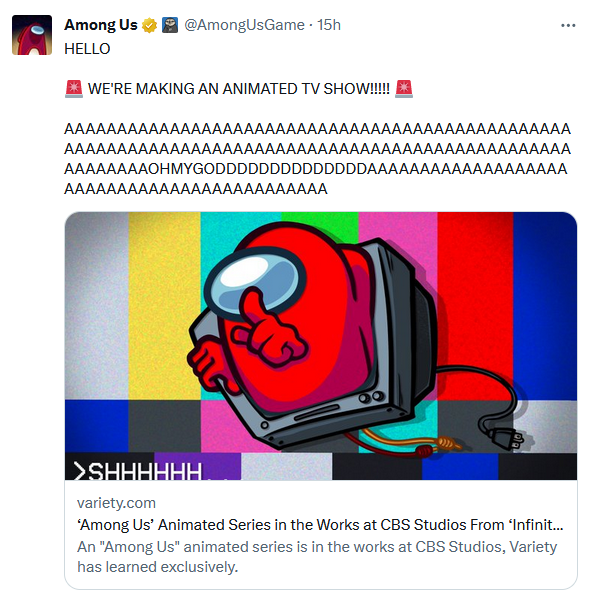
Task: Click the power plug in the card image
Action: click(x=505, y=438)
